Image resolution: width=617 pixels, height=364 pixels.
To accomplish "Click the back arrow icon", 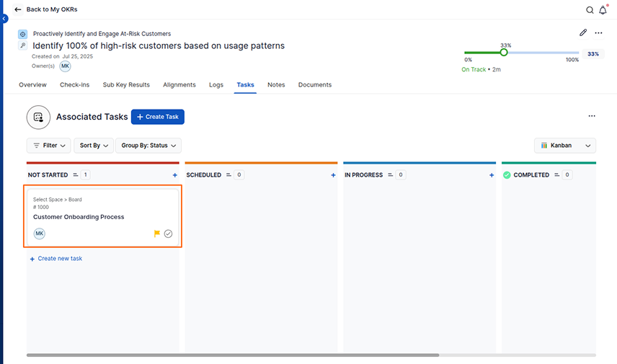I will (18, 9).
